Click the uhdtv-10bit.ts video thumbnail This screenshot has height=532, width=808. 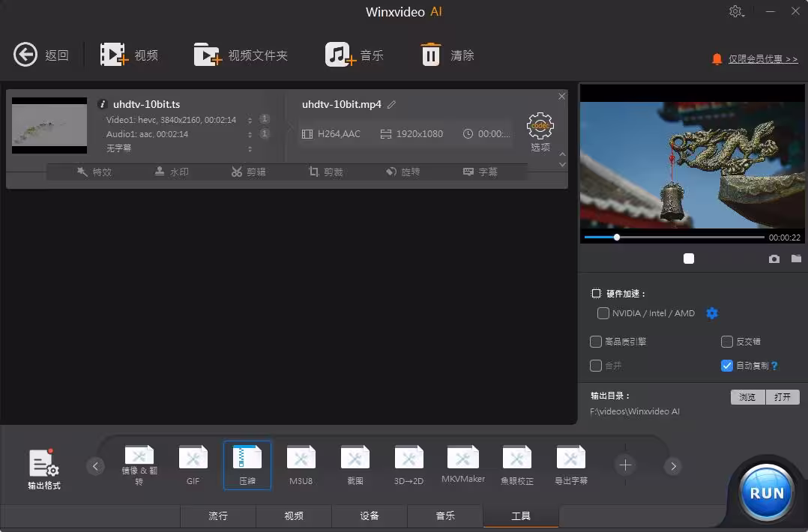pos(49,125)
